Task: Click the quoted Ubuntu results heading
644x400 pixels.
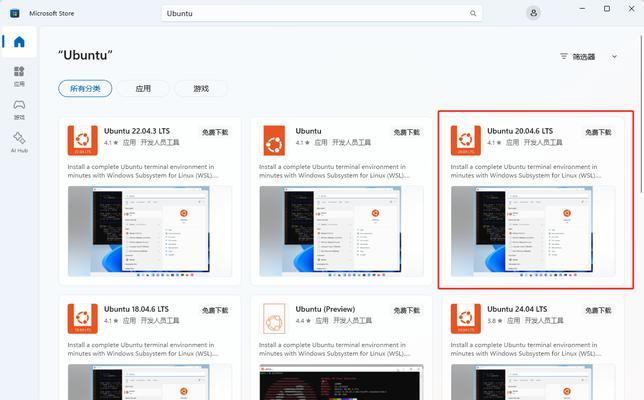Action: tap(85, 55)
